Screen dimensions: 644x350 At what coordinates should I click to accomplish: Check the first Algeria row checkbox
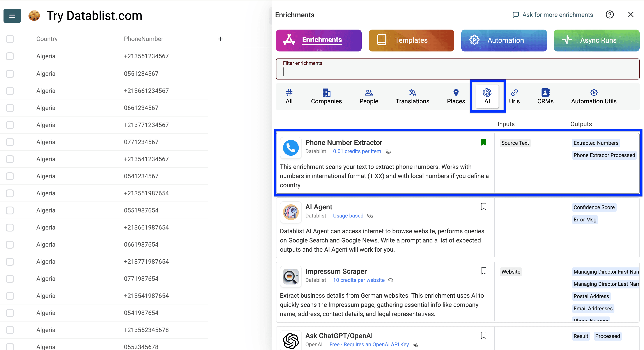(10, 56)
